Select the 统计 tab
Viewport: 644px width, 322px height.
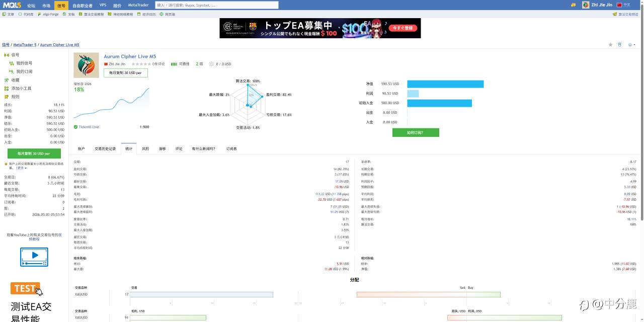(129, 149)
